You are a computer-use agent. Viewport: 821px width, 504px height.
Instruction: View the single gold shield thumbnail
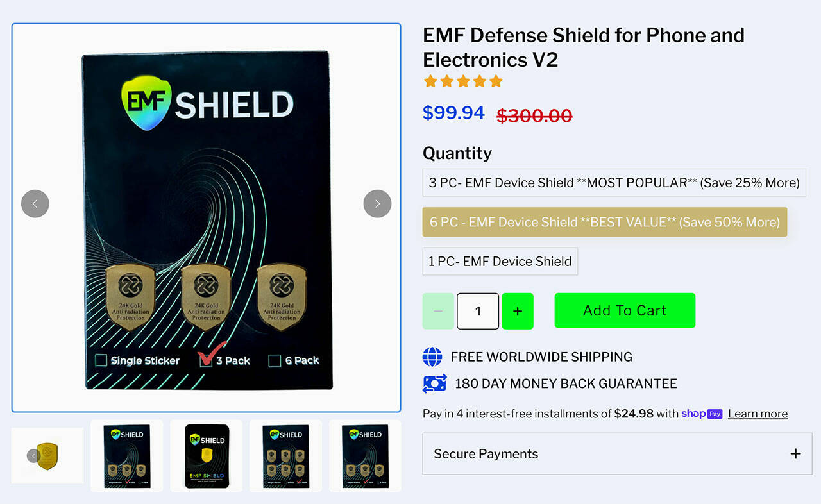(48, 455)
